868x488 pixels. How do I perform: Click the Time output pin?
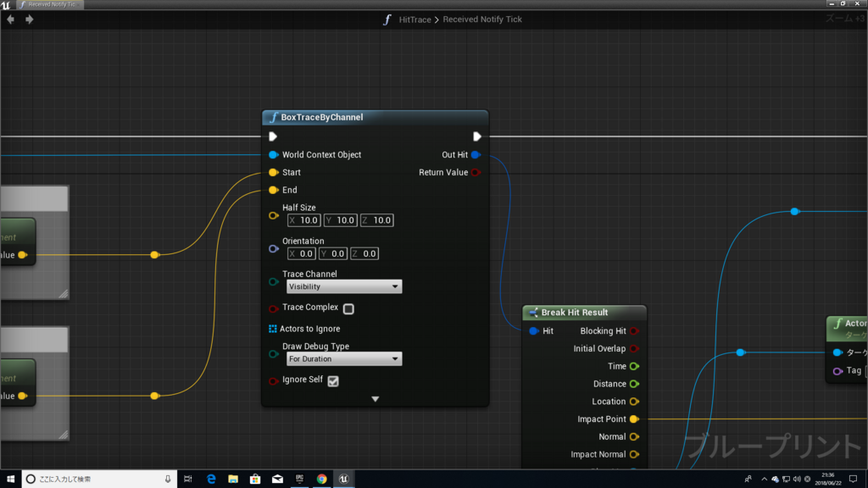coord(634,366)
